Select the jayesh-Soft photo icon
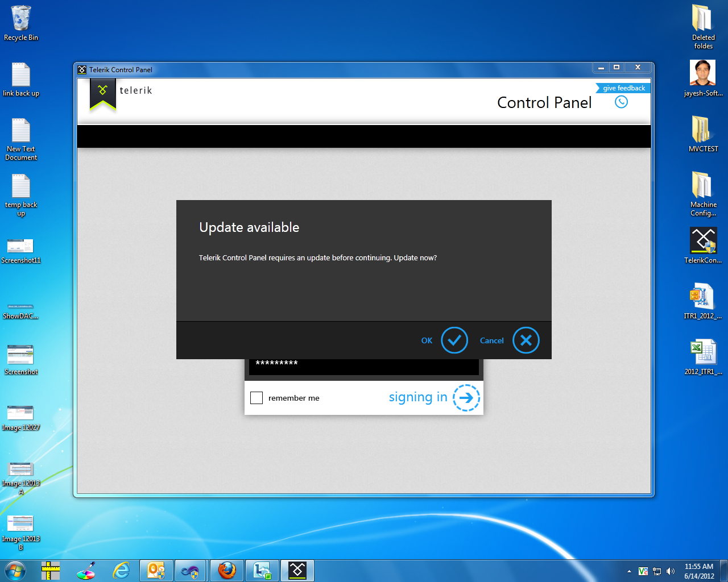The image size is (728, 582). point(703,78)
